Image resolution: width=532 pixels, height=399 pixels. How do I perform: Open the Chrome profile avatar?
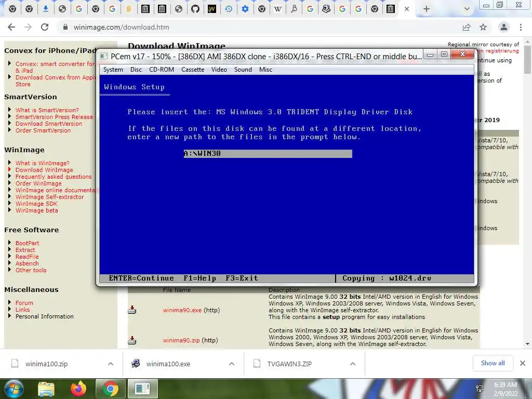(504, 27)
